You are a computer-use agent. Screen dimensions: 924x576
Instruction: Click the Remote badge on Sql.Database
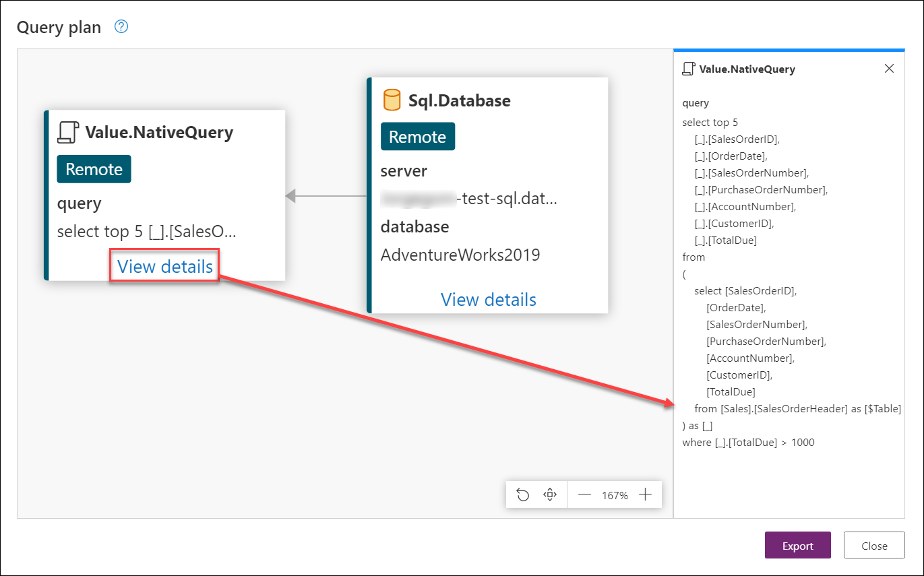coord(418,137)
